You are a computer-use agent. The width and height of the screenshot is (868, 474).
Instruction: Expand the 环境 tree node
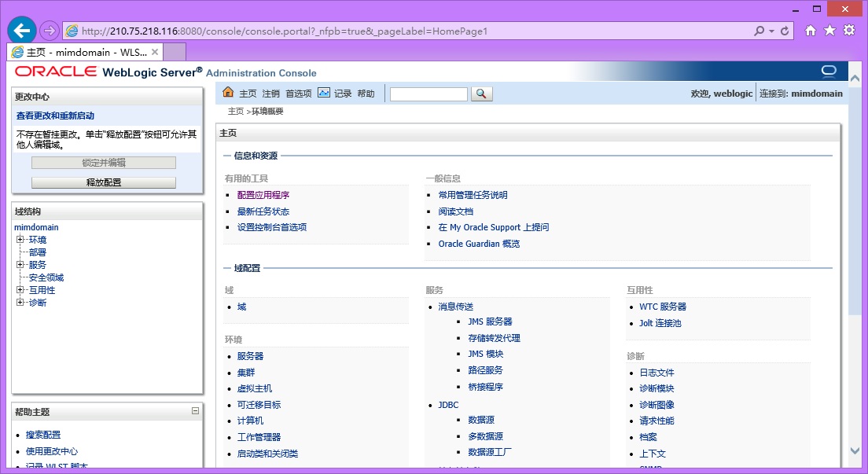tap(20, 239)
